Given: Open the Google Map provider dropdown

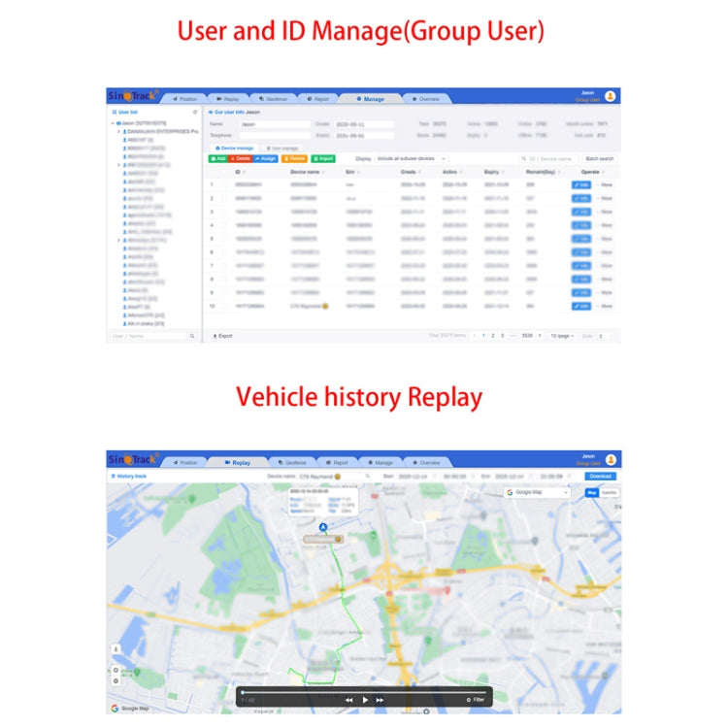Looking at the screenshot, I should [x=539, y=492].
